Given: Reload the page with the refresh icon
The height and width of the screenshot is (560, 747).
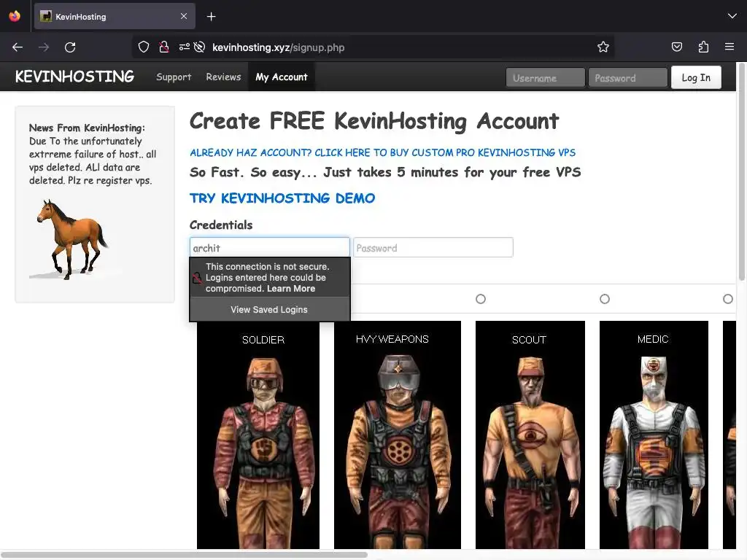Looking at the screenshot, I should point(70,47).
